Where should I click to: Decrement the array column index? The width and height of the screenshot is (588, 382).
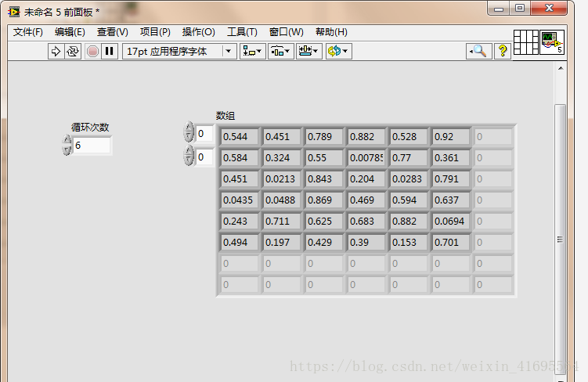click(189, 160)
